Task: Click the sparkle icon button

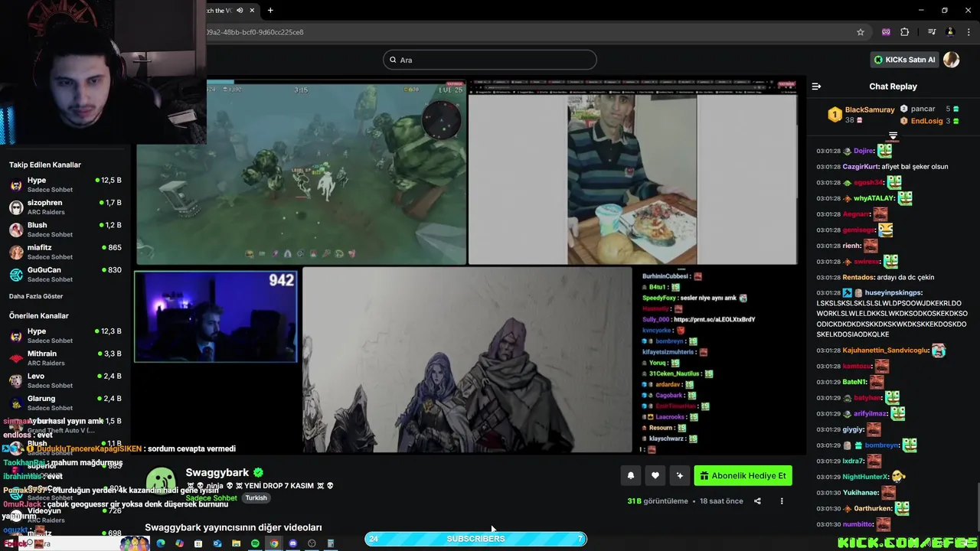Action: click(679, 476)
